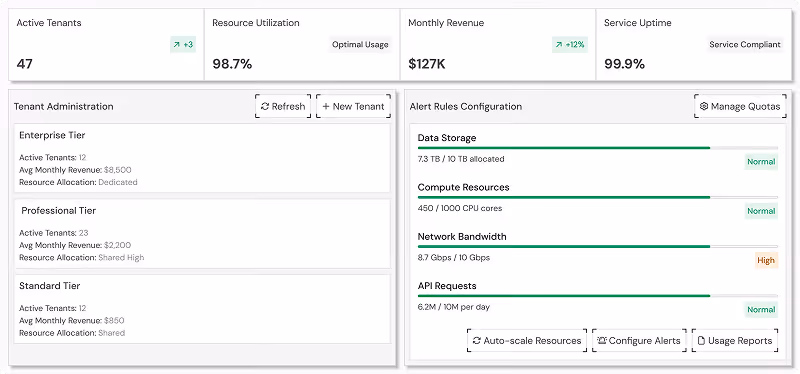The width and height of the screenshot is (800, 374).
Task: Click the plus icon in New Tenant
Action: (326, 106)
